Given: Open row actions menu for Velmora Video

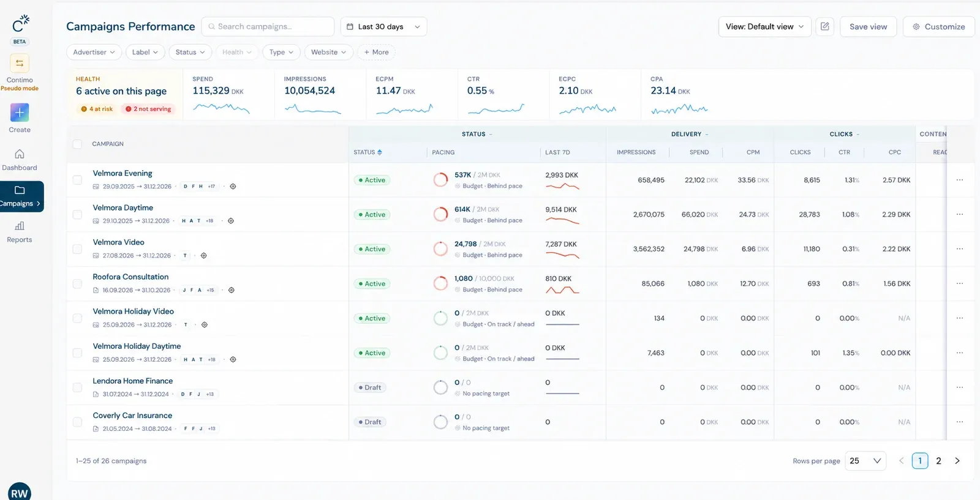Looking at the screenshot, I should coord(960,249).
